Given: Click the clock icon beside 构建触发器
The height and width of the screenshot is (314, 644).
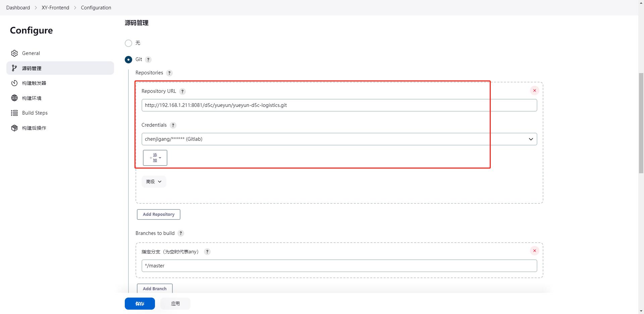Looking at the screenshot, I should [14, 83].
